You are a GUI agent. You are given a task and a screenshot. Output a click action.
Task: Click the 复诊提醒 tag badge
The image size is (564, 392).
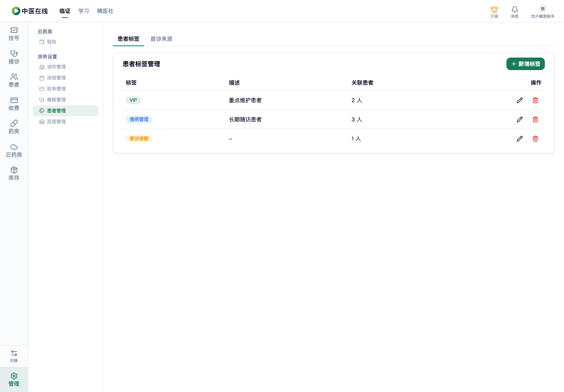pos(139,139)
